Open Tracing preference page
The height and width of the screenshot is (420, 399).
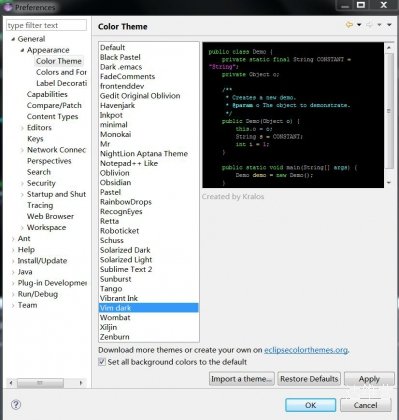[x=40, y=205]
